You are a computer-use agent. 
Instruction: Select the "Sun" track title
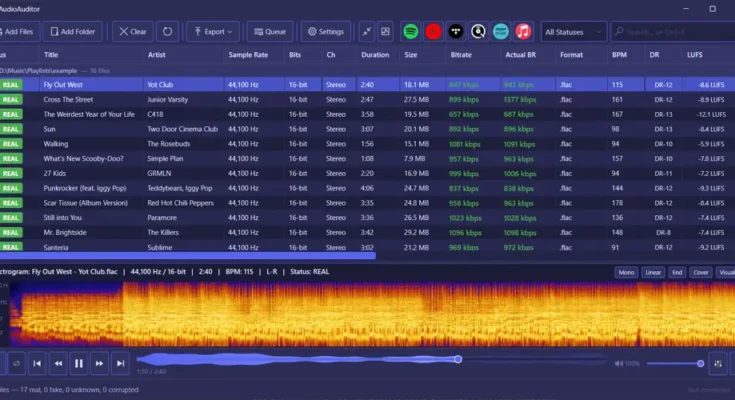click(x=49, y=129)
